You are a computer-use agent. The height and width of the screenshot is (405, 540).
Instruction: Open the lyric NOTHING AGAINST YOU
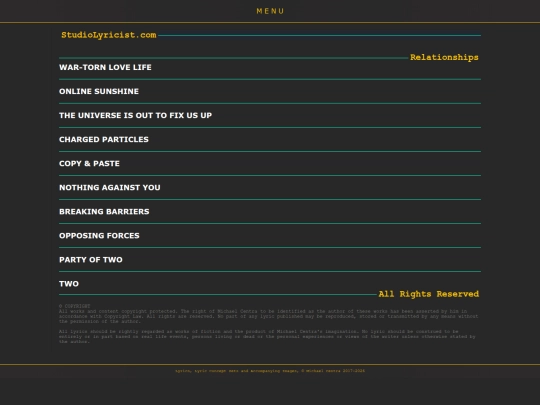tap(110, 188)
